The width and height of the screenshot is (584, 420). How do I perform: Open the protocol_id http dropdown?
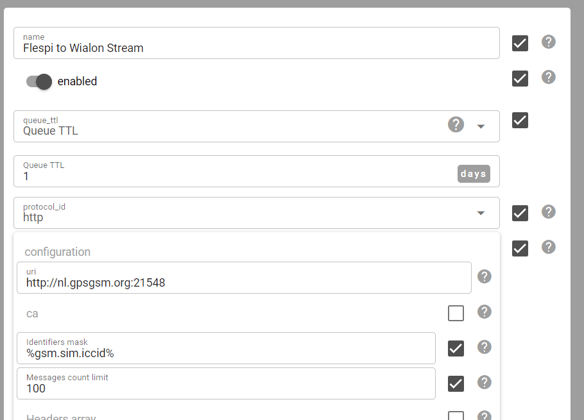coord(256,213)
